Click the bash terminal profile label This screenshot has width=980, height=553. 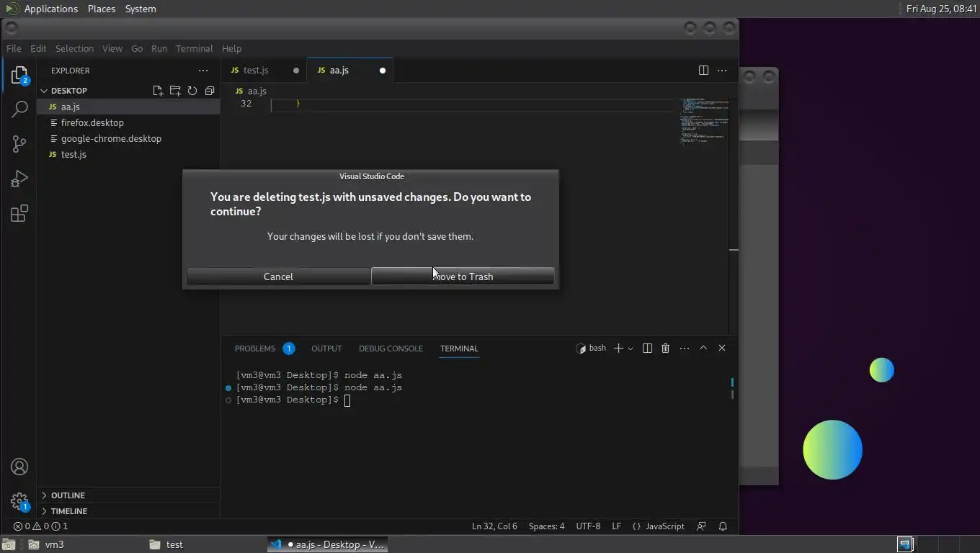[x=591, y=348]
